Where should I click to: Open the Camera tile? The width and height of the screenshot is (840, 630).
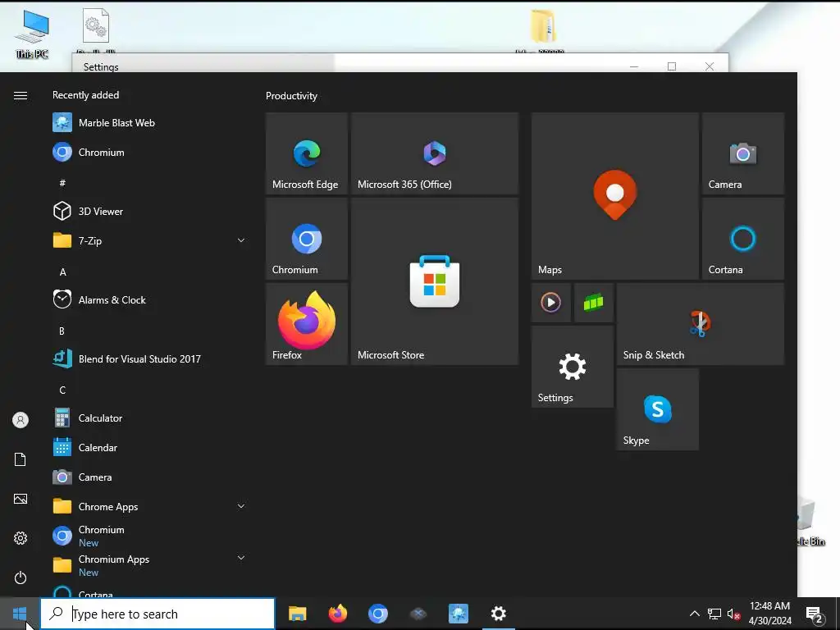click(x=743, y=153)
